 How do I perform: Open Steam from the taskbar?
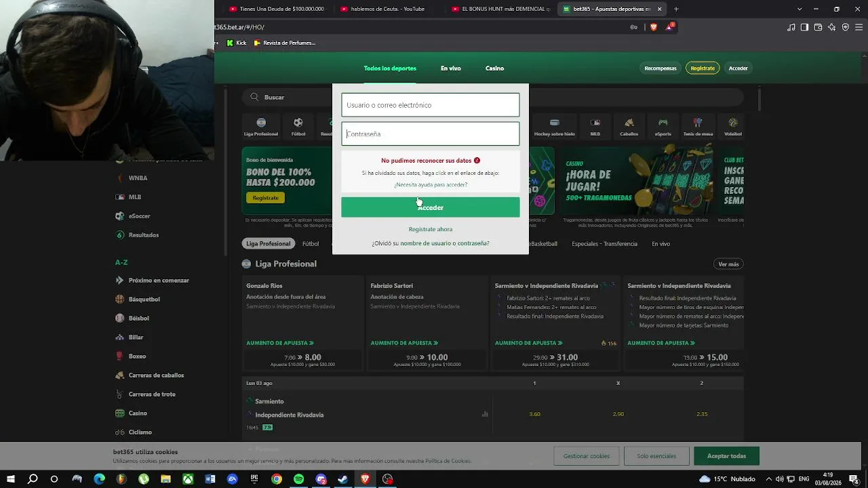343,479
